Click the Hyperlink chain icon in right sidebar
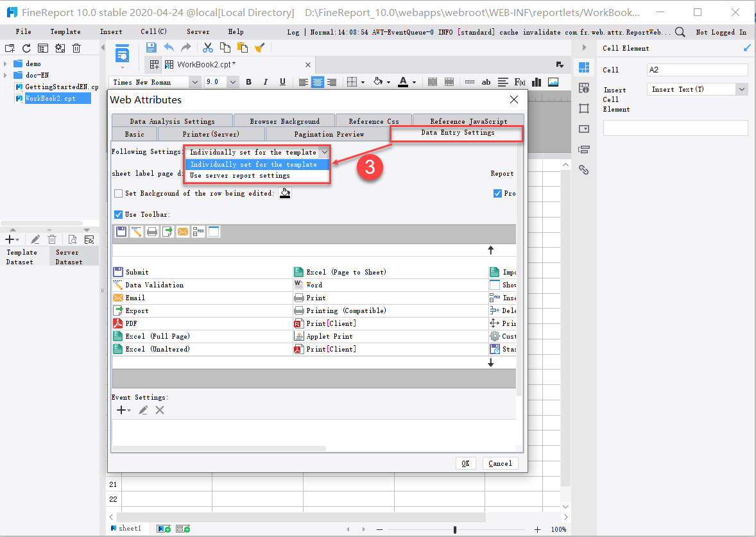756x537 pixels. pos(584,169)
